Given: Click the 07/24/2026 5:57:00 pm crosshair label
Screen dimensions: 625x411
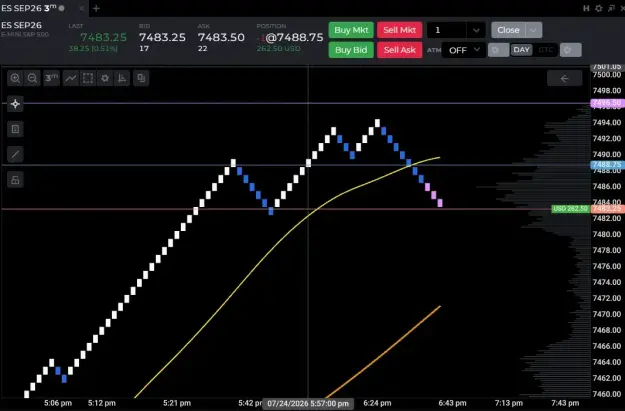Looking at the screenshot, I should pyautogui.click(x=308, y=404).
